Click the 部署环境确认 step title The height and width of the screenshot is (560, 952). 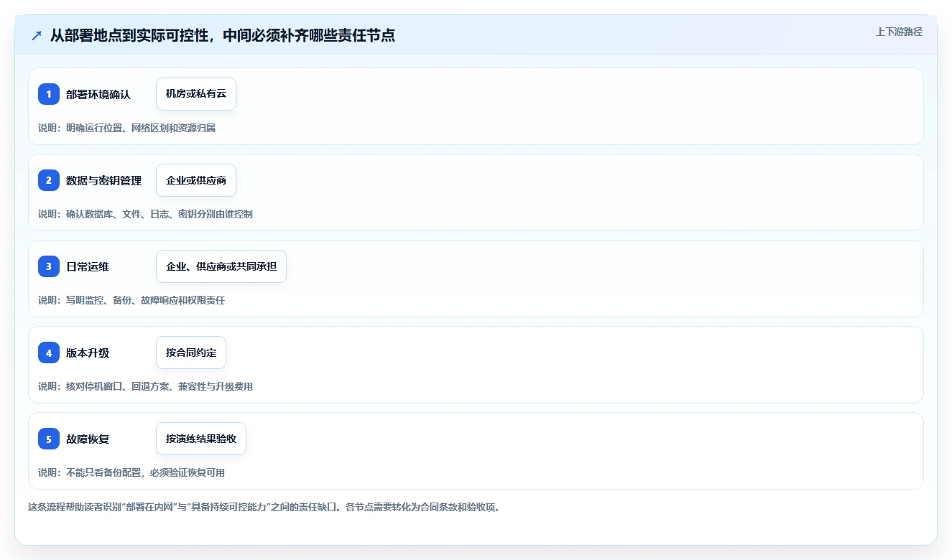pos(98,94)
